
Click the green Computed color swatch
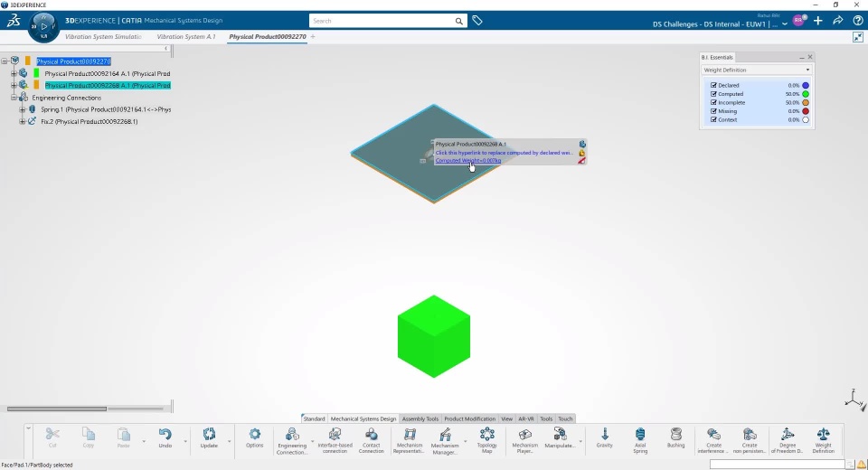[806, 94]
